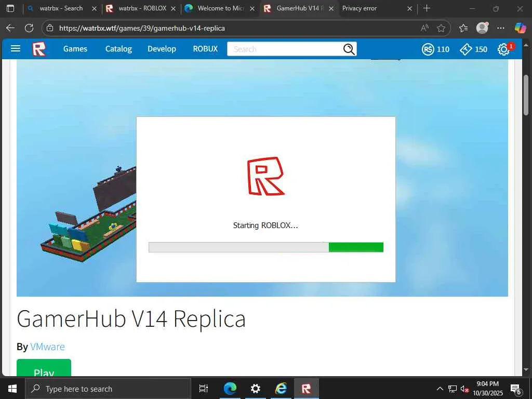Refresh the page with the reload icon
This screenshot has height=399, width=532.
[x=29, y=28]
